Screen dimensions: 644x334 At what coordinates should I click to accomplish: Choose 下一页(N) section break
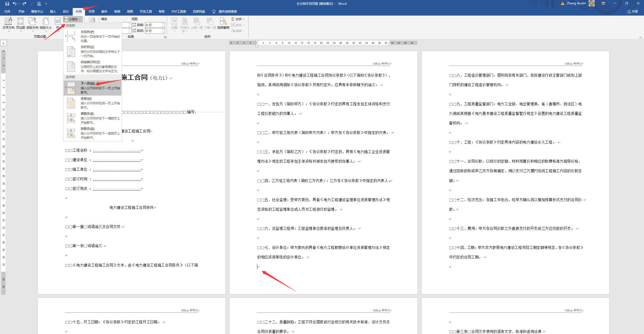tap(93, 88)
